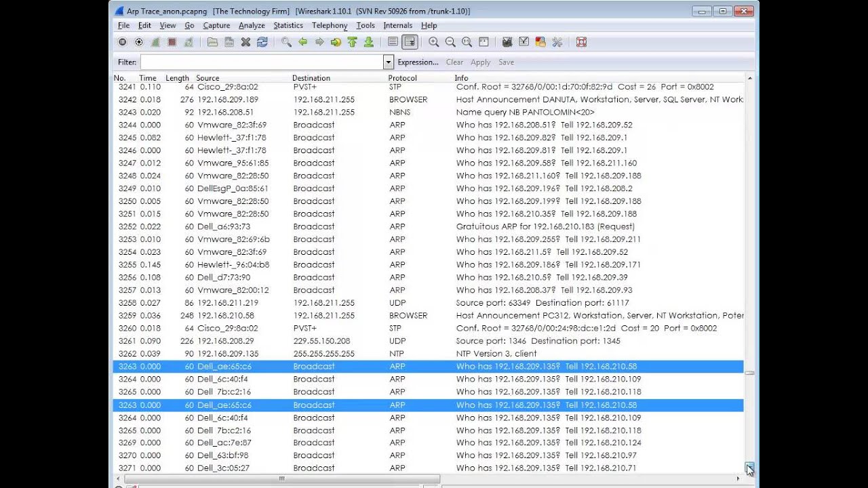The image size is (868, 488).
Task: Click the vertical scrollbar down arrow
Action: (749, 468)
